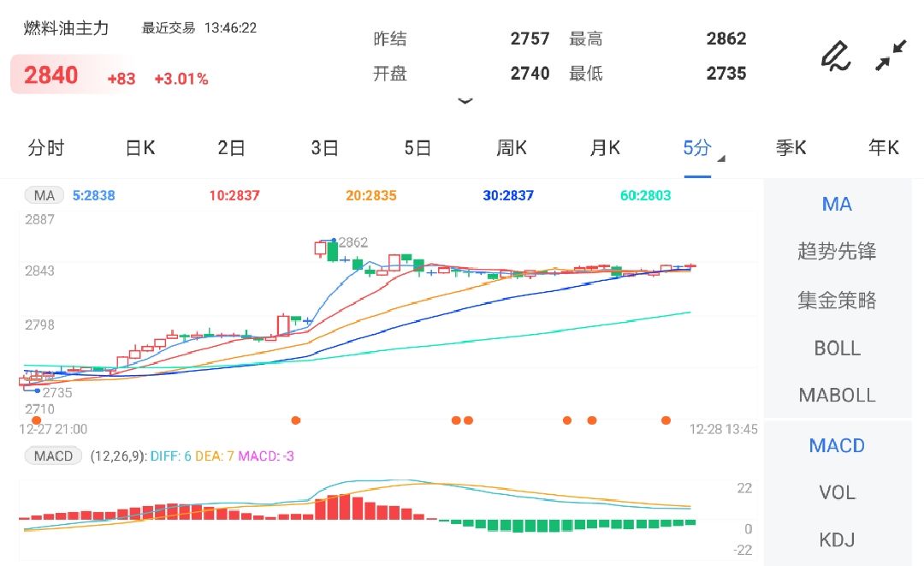Select BOLL indicator

837,349
